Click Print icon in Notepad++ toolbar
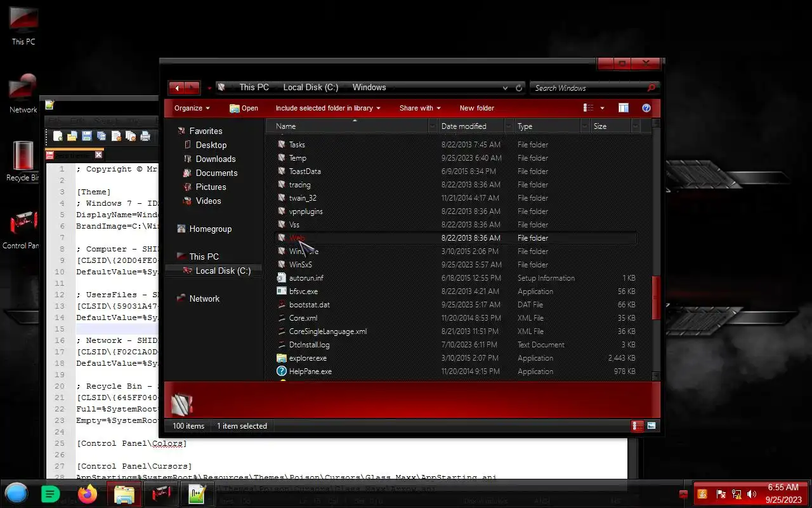This screenshot has height=508, width=812. pos(145,136)
